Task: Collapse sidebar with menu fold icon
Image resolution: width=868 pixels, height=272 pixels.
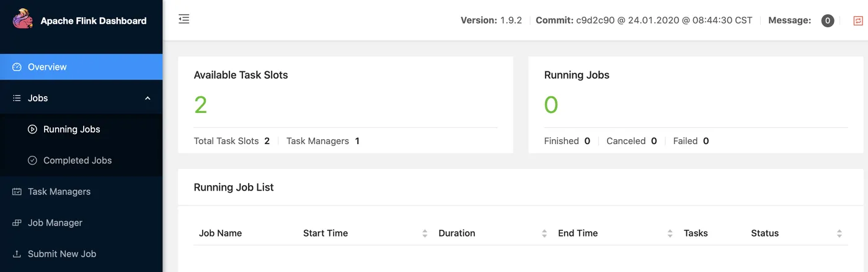Action: (x=184, y=19)
